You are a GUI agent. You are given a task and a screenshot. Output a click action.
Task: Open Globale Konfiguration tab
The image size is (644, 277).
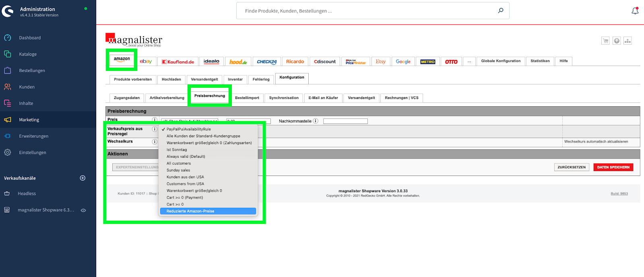[x=501, y=61]
